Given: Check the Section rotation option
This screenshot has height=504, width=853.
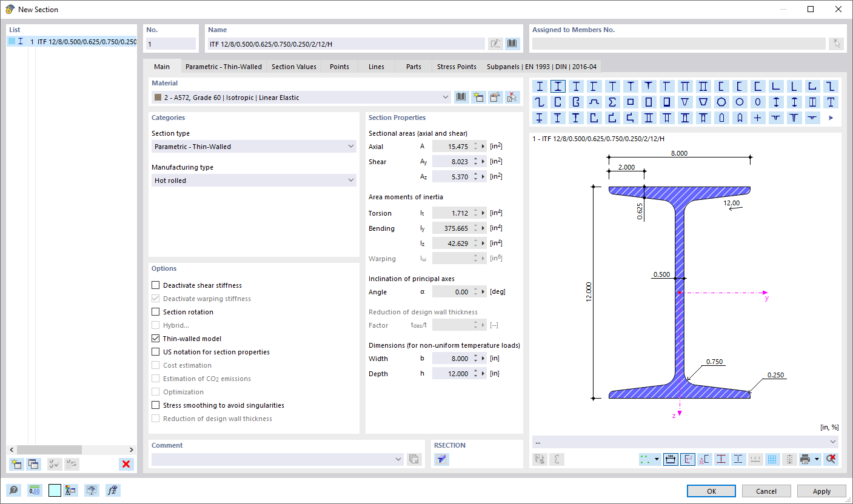Looking at the screenshot, I should pos(155,311).
